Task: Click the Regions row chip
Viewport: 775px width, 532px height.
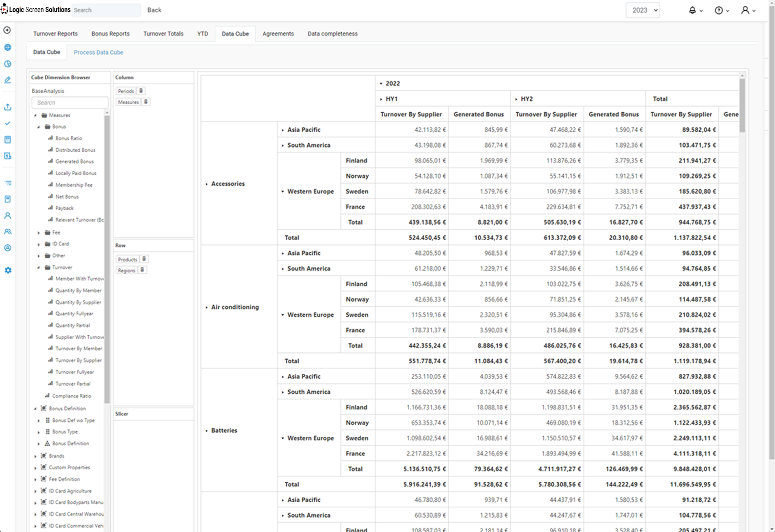Action: [126, 270]
